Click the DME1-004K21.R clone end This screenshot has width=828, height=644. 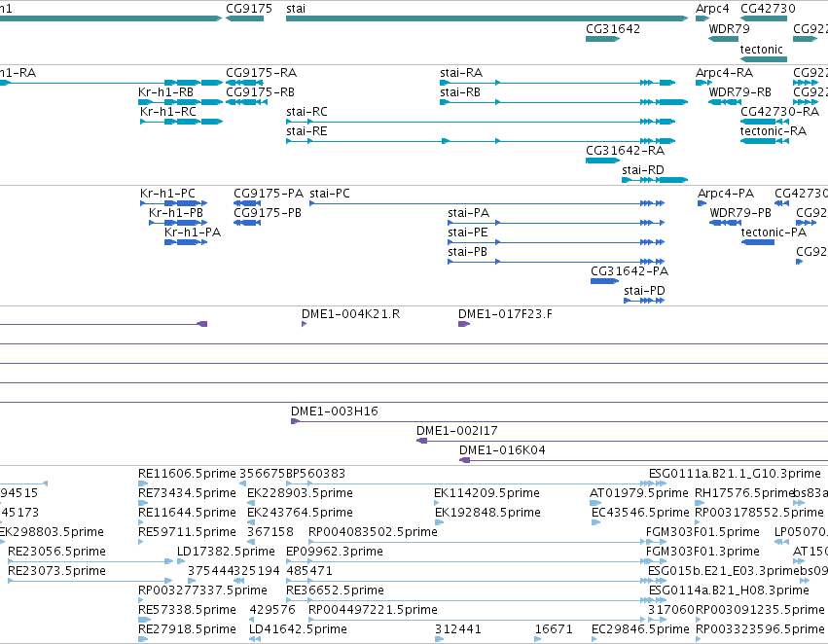305,325
